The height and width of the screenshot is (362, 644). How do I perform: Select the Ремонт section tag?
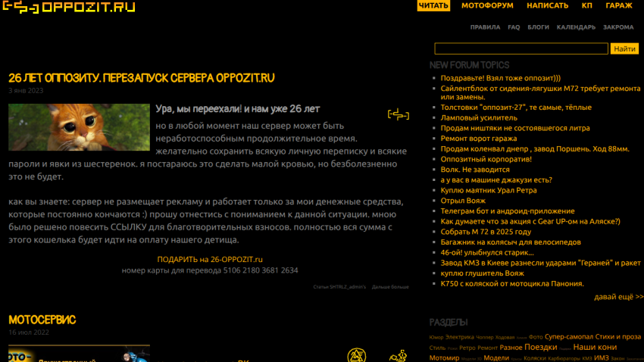click(x=487, y=348)
